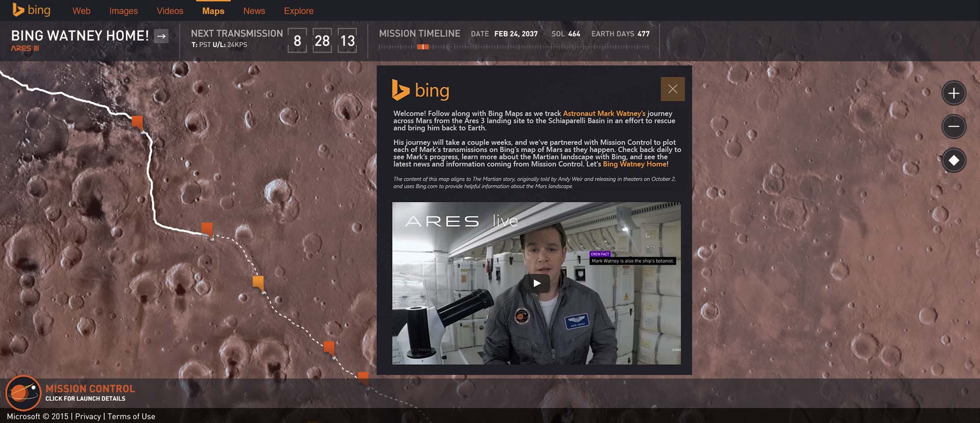Image resolution: width=980 pixels, height=423 pixels.
Task: Click the lighter orange waypoint flag mid-route
Action: (x=258, y=281)
